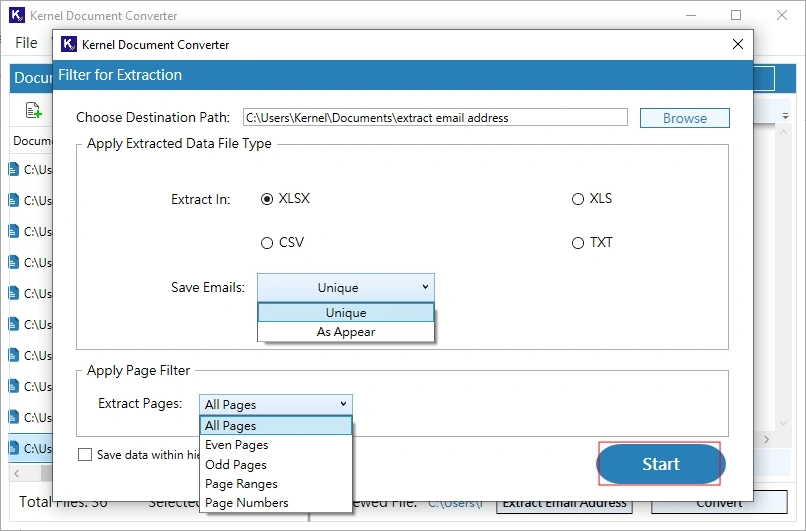Pick Even Pages from the page filter list

coord(276,445)
